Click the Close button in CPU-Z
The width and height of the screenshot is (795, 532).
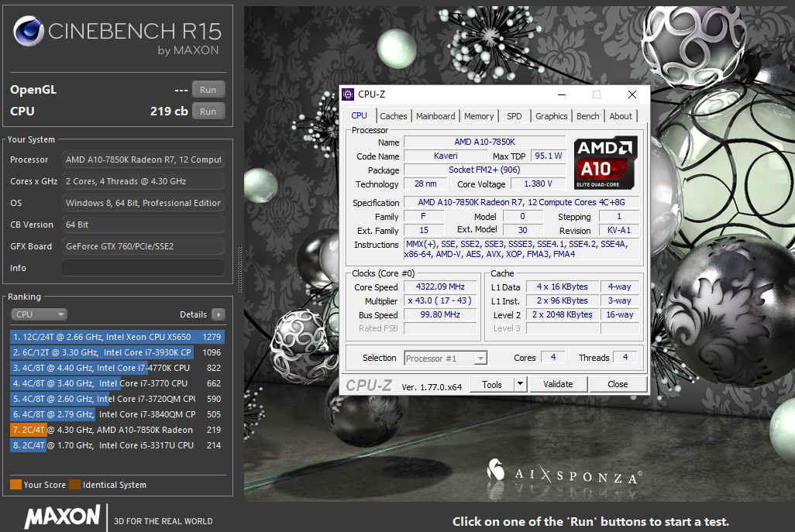(x=618, y=384)
